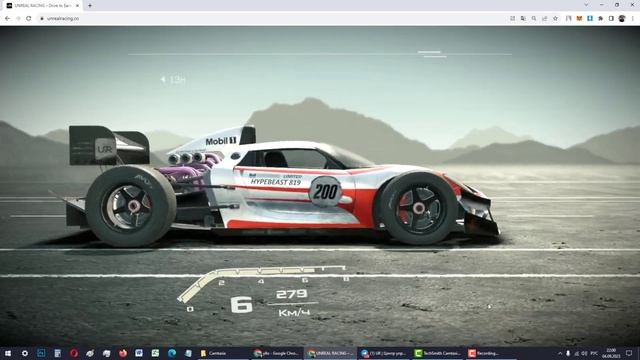Click the sound indicator in game view
The height and width of the screenshot is (360, 640).
[x=173, y=80]
